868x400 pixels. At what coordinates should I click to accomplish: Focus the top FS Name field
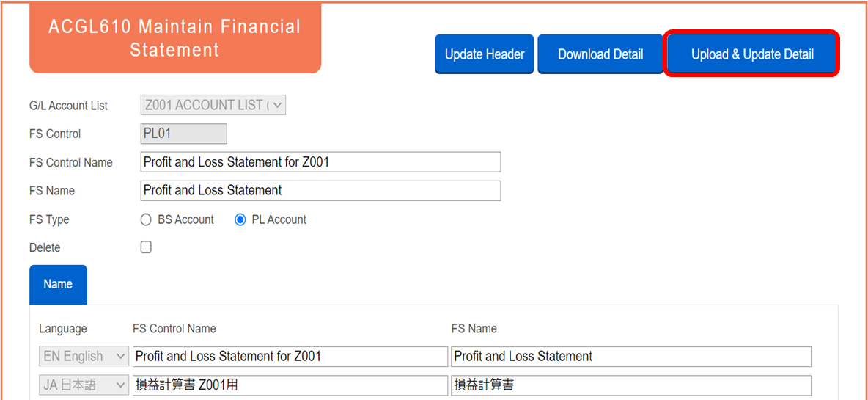321,191
